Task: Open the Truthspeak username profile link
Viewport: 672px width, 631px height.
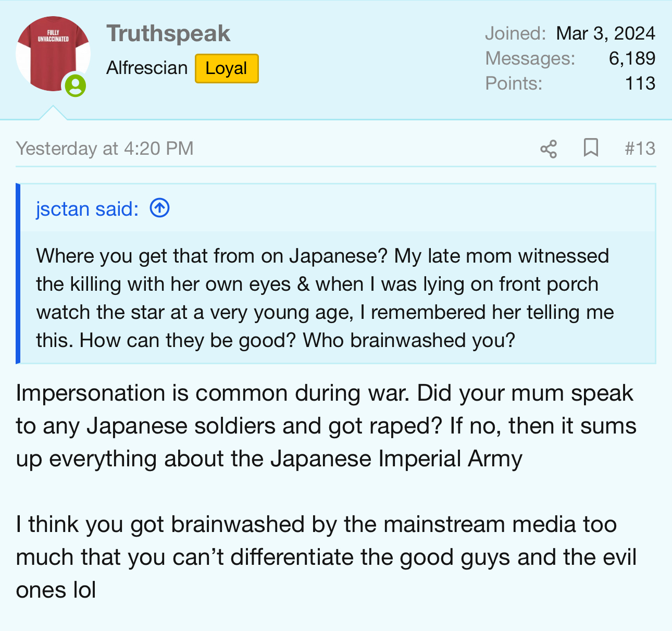Action: (x=168, y=34)
